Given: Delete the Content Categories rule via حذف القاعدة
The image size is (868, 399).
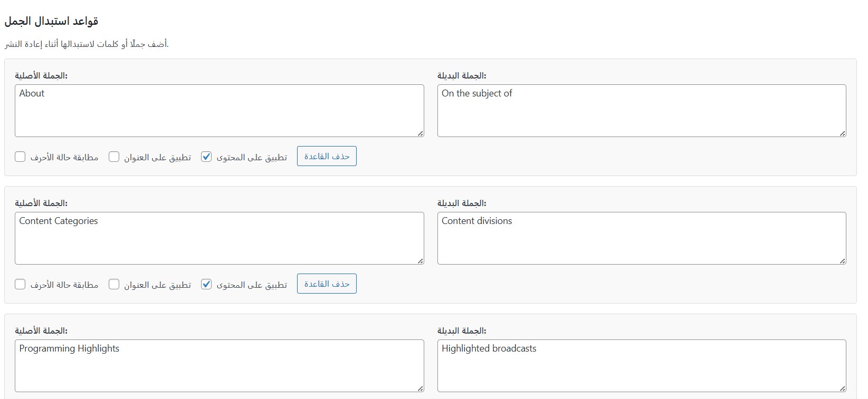Looking at the screenshot, I should pos(327,284).
